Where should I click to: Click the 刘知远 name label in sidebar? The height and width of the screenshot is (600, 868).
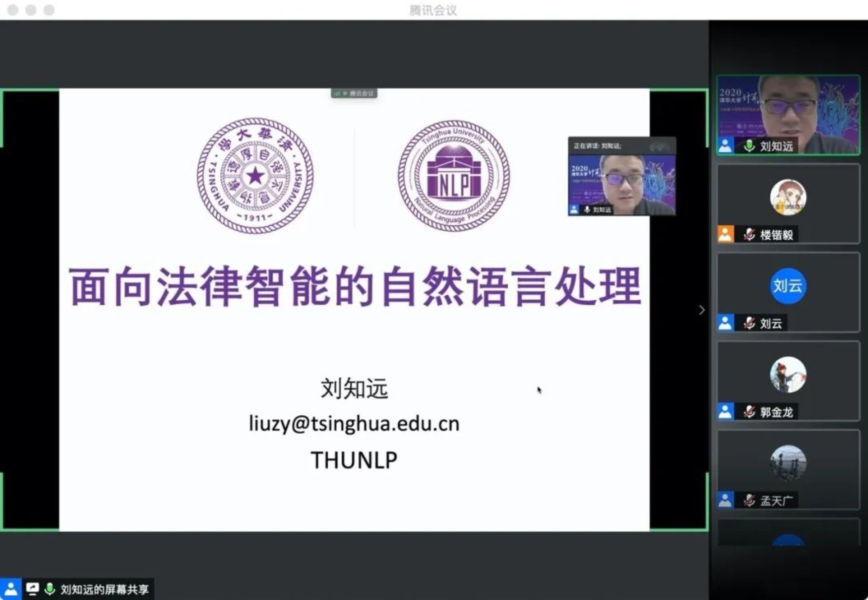coord(776,146)
